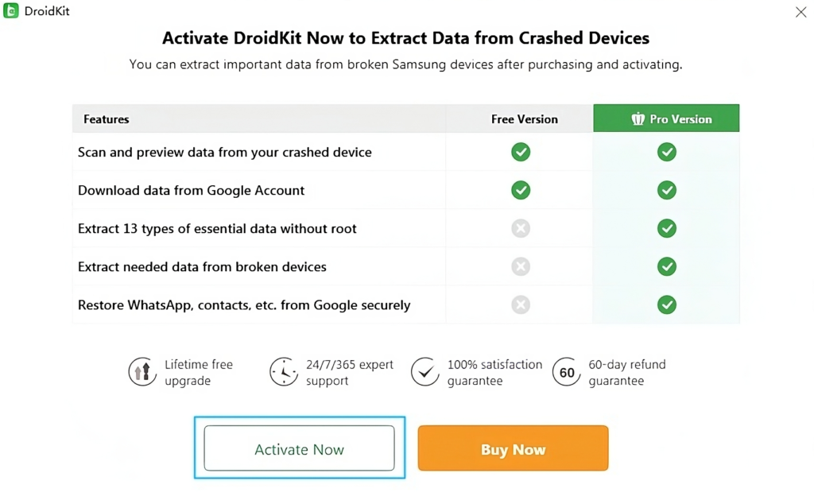Click the gray cross for broken device extraction
The height and width of the screenshot is (504, 814).
coord(521,266)
